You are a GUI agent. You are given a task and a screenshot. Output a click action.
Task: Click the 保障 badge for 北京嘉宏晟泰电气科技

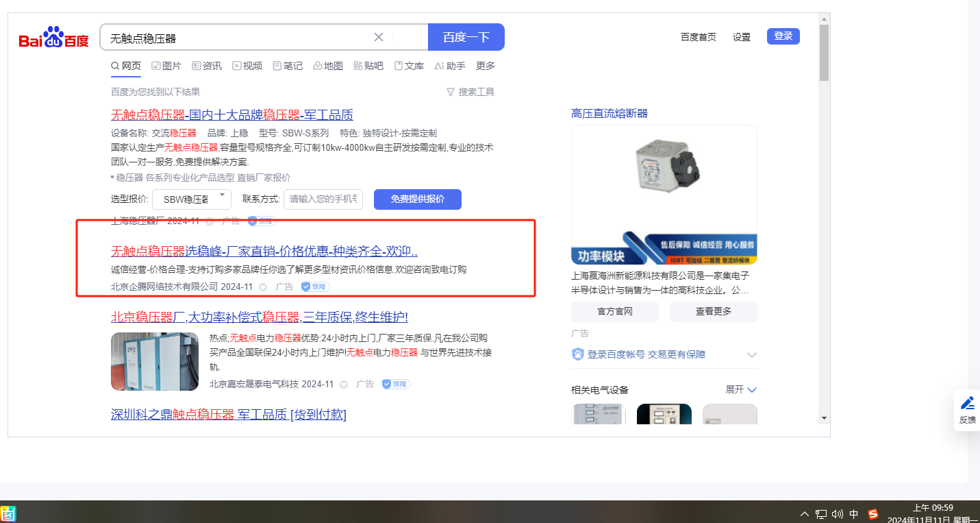pos(396,384)
